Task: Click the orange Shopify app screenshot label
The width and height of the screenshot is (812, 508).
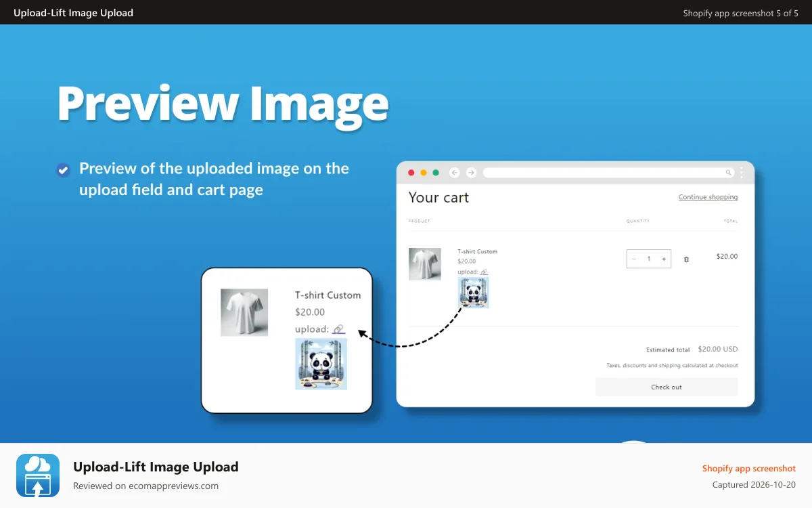Action: (x=749, y=469)
